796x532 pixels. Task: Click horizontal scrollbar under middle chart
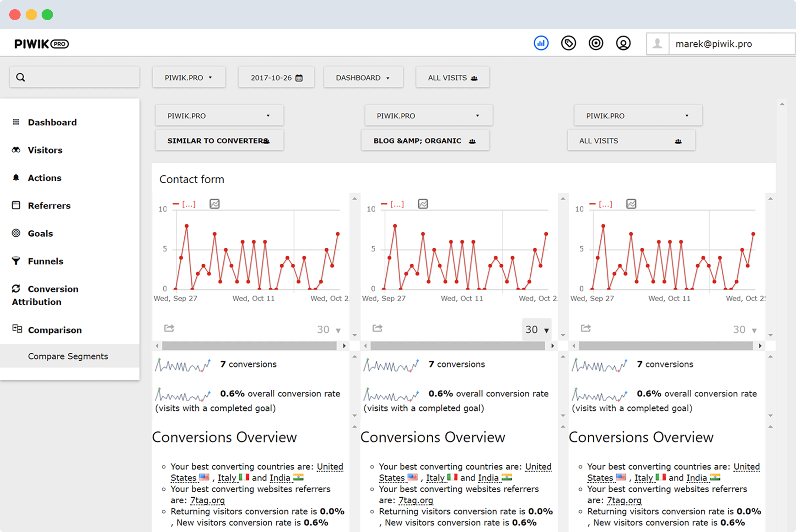pyautogui.click(x=458, y=346)
